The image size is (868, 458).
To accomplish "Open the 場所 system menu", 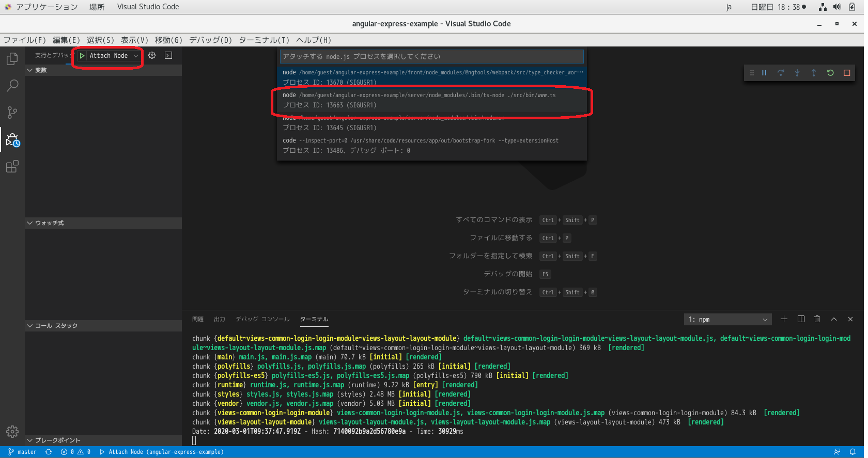I will click(x=97, y=7).
